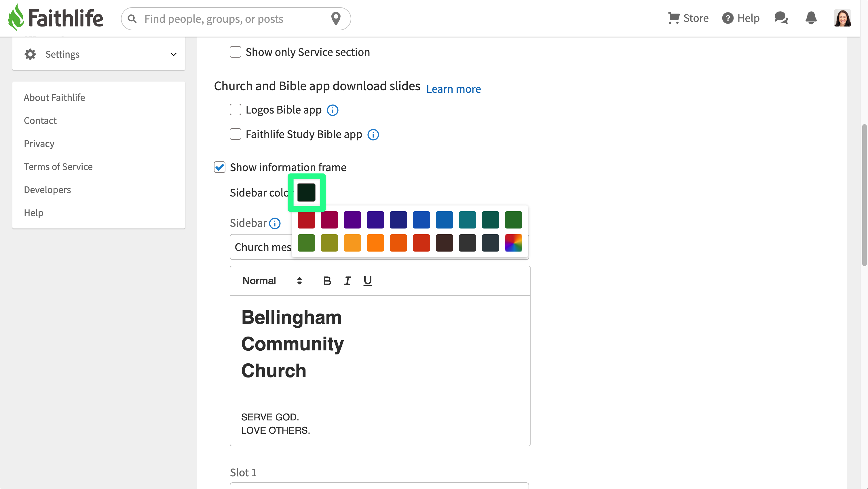Follow the Learn more link
868x489 pixels.
point(453,89)
